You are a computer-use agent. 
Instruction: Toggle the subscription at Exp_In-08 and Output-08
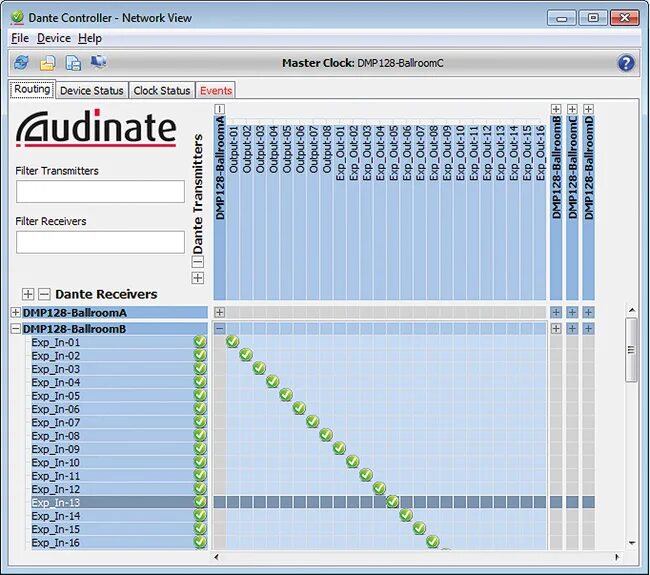326,435
